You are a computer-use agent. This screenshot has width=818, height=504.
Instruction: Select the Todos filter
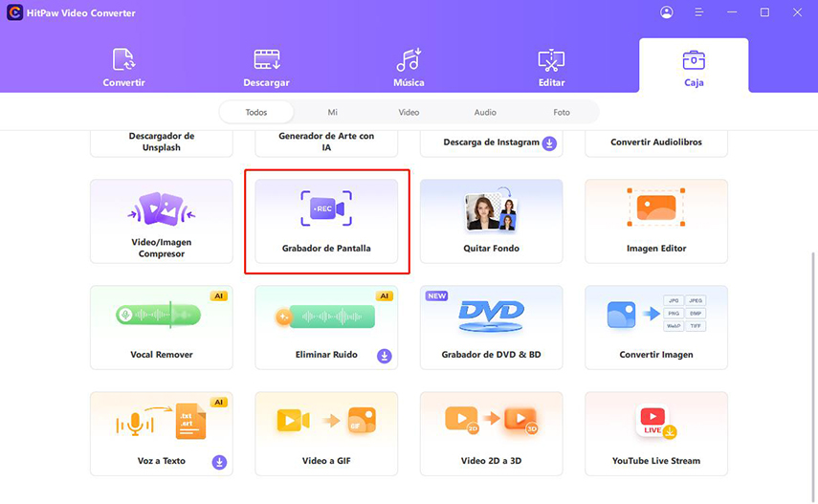(x=256, y=112)
